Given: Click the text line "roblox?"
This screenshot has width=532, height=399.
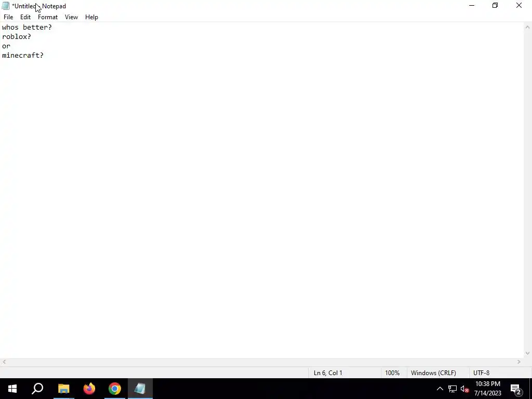Looking at the screenshot, I should click(x=16, y=37).
